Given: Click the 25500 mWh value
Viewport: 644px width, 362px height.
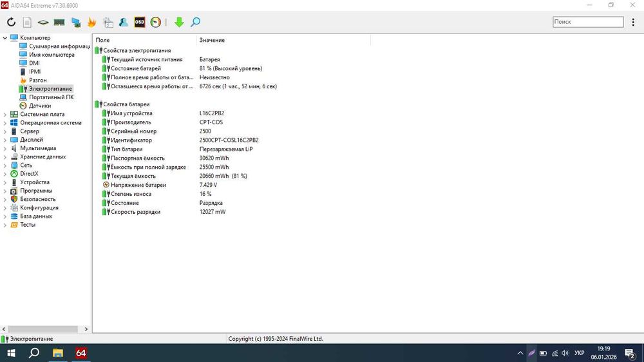Looking at the screenshot, I should coord(214,167).
